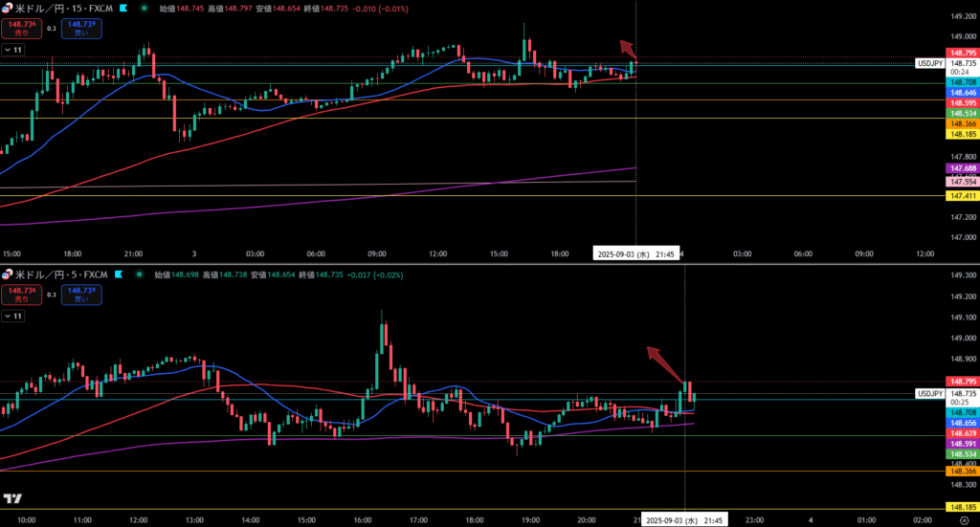Viewport: 980px width, 527px height.
Task: Open the symbol flag icon on the 5-minute chart
Action: click(x=7, y=274)
